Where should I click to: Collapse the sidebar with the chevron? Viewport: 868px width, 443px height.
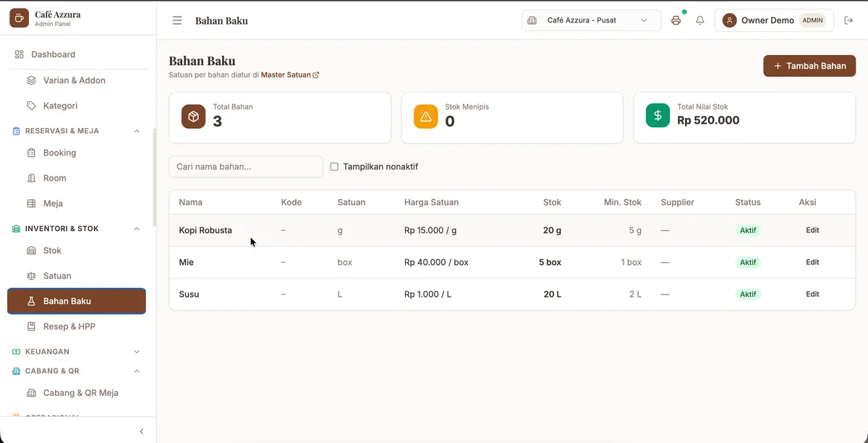(142, 431)
